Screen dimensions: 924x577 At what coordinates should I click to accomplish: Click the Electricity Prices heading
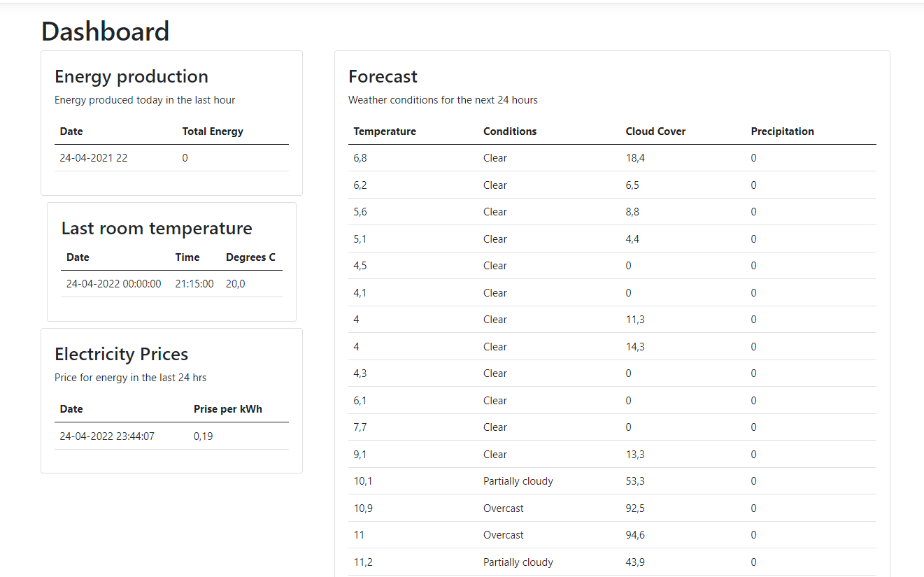click(x=122, y=354)
